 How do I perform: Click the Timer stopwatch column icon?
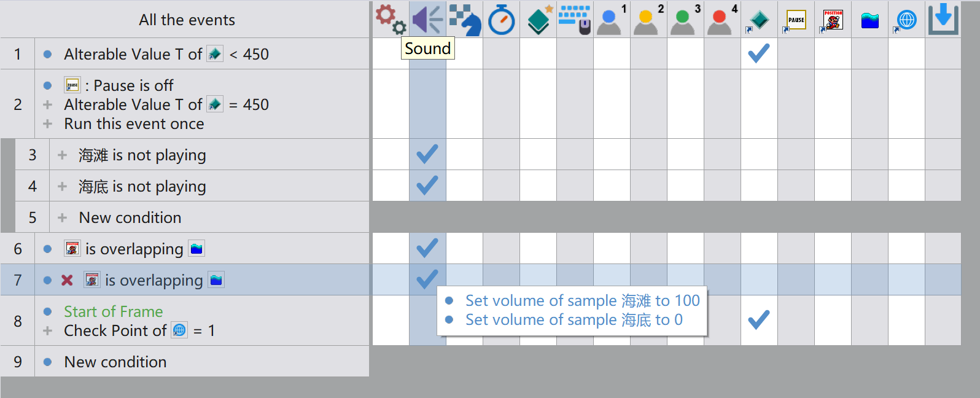(502, 20)
